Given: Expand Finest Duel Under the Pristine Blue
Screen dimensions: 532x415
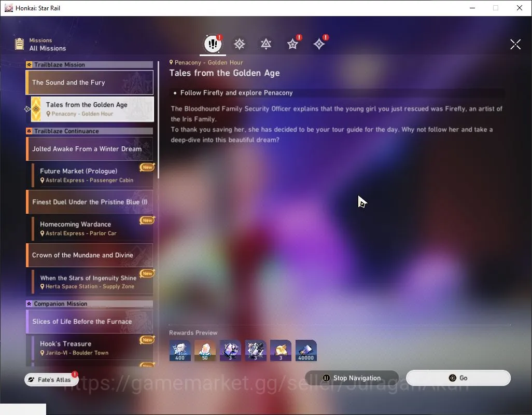Looking at the screenshot, I should [x=90, y=202].
